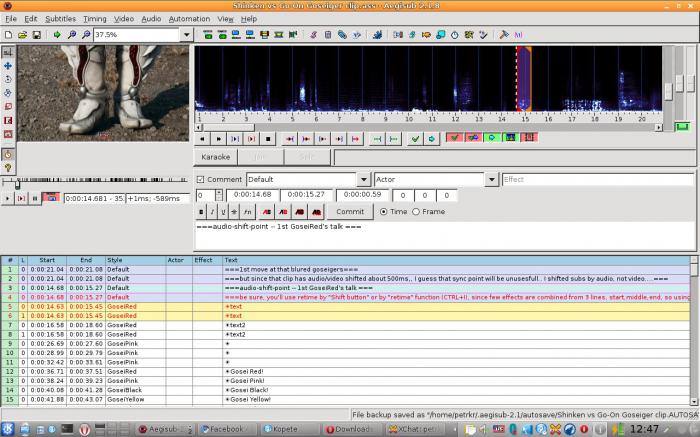This screenshot has width=700, height=437.
Task: Open the Spell Checker icon
Action: pos(483,35)
